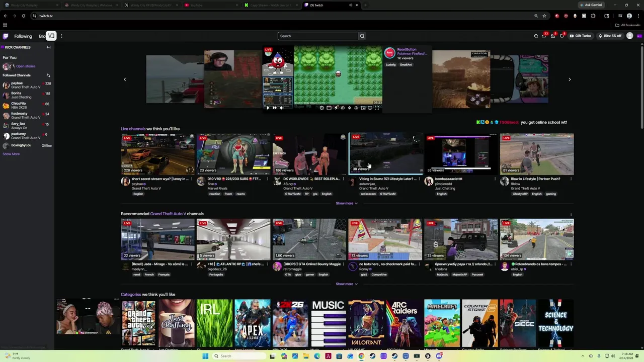Image resolution: width=644 pixels, height=362 pixels.
Task: Click the search magnifier button
Action: click(x=362, y=36)
